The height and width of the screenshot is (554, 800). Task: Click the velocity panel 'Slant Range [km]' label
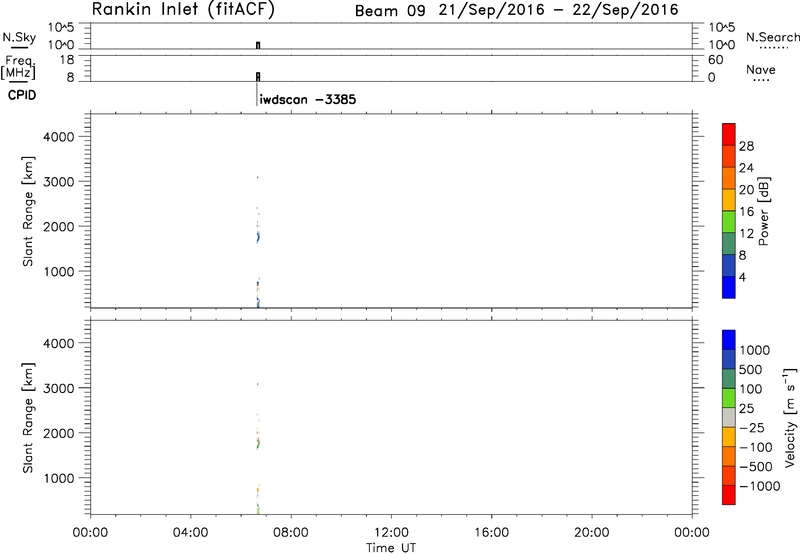[28, 418]
